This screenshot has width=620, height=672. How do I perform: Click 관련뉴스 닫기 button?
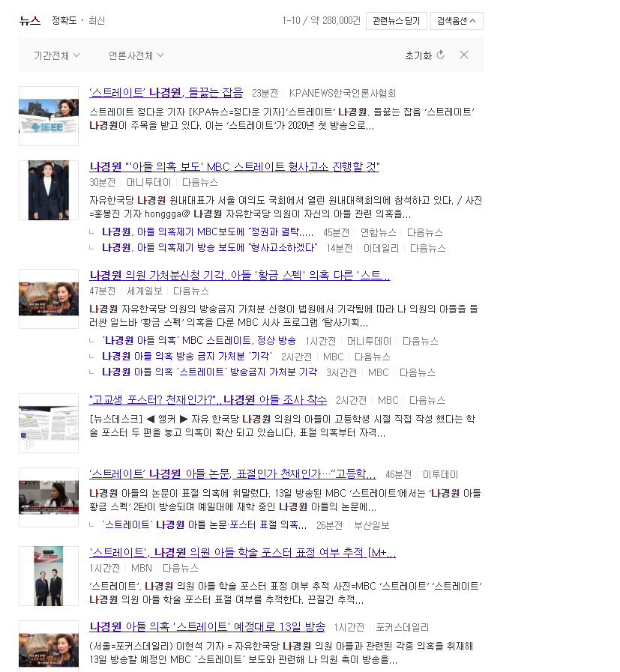pos(396,21)
